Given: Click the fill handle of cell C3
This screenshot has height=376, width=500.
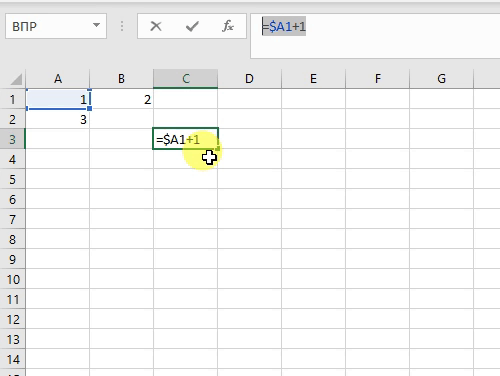Looking at the screenshot, I should click(x=218, y=149).
